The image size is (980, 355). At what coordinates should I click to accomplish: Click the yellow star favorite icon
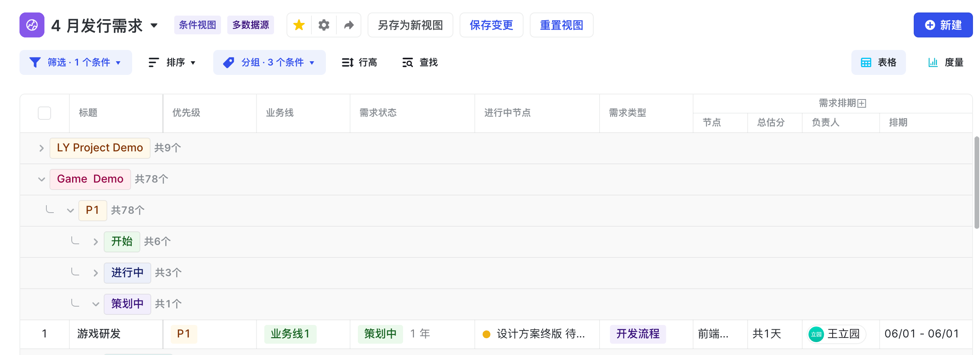pos(299,25)
